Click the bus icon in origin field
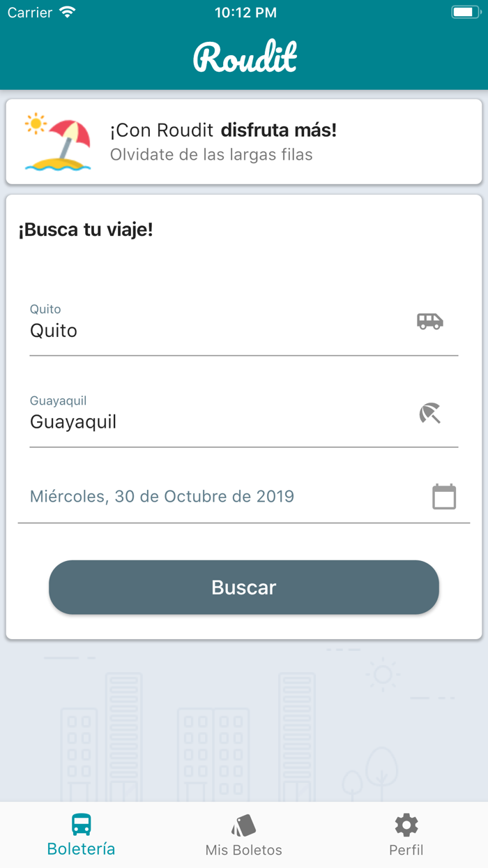 (x=429, y=321)
